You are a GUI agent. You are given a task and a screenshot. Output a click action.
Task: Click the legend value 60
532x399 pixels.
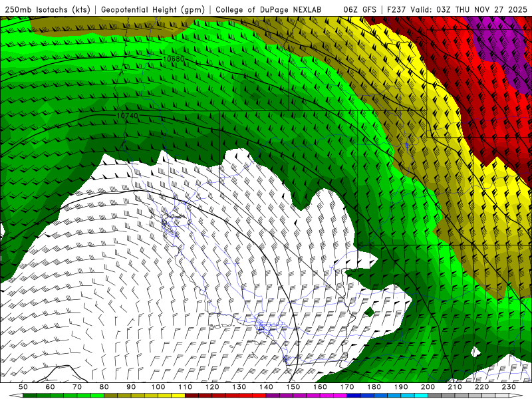[x=50, y=387]
